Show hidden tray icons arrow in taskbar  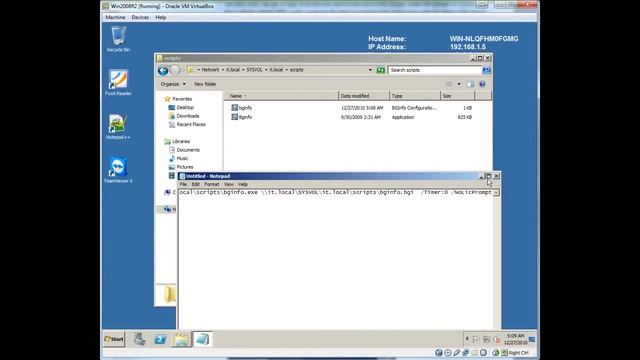click(x=467, y=339)
